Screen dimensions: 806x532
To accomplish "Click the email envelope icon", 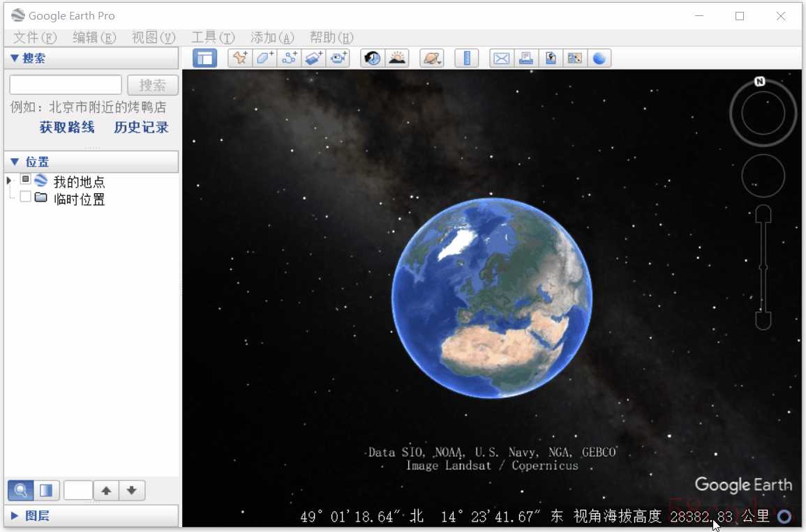I will click(x=501, y=59).
